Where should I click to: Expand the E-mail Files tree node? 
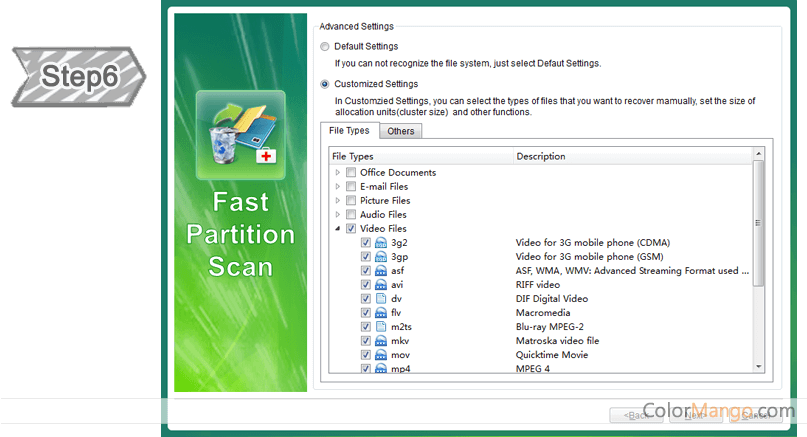tap(338, 187)
